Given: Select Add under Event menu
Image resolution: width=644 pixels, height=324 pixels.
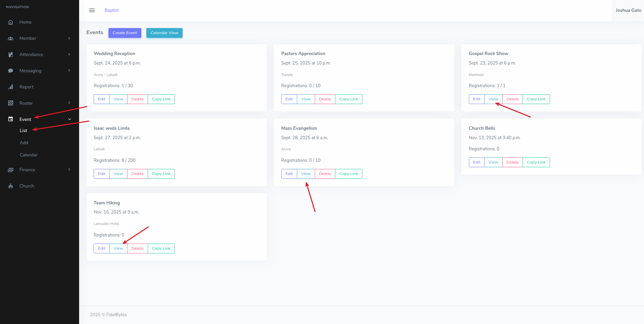Looking at the screenshot, I should [24, 143].
